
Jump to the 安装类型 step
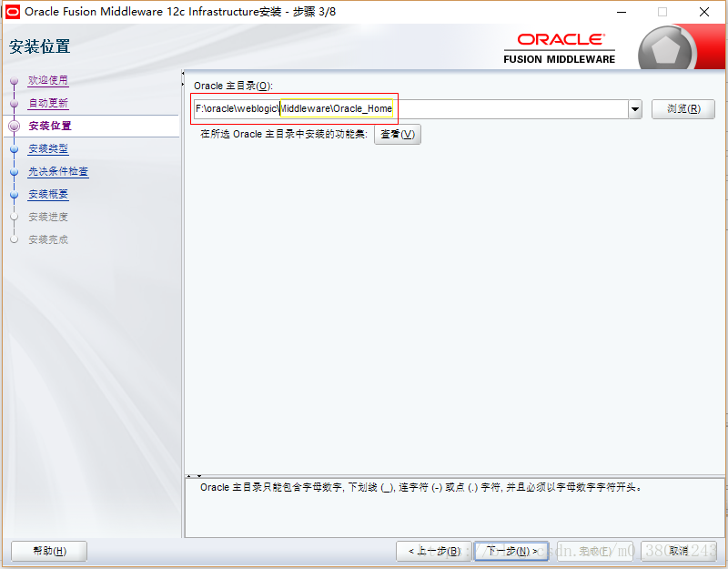48,148
